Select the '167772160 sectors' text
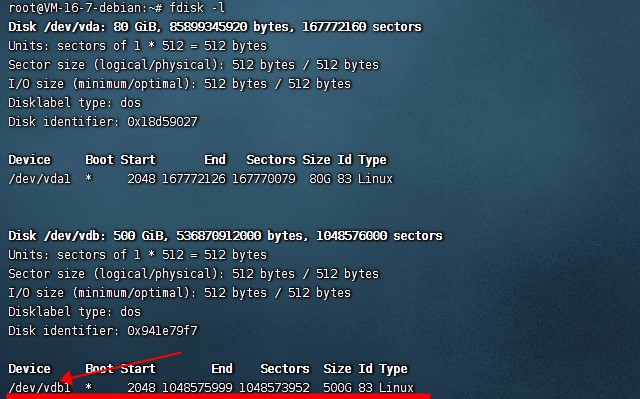Image resolution: width=640 pixels, height=399 pixels. (x=362, y=27)
